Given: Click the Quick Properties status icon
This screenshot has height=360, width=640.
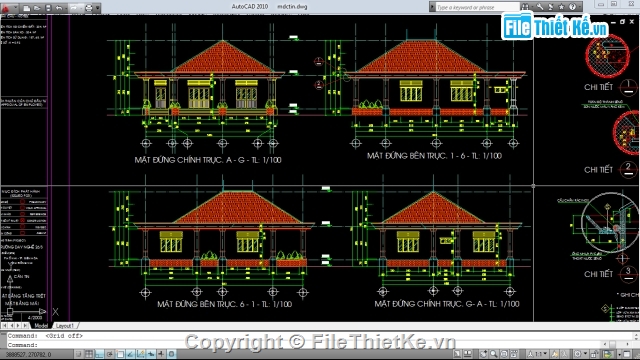Looking at the screenshot, I should pyautogui.click(x=171, y=354).
